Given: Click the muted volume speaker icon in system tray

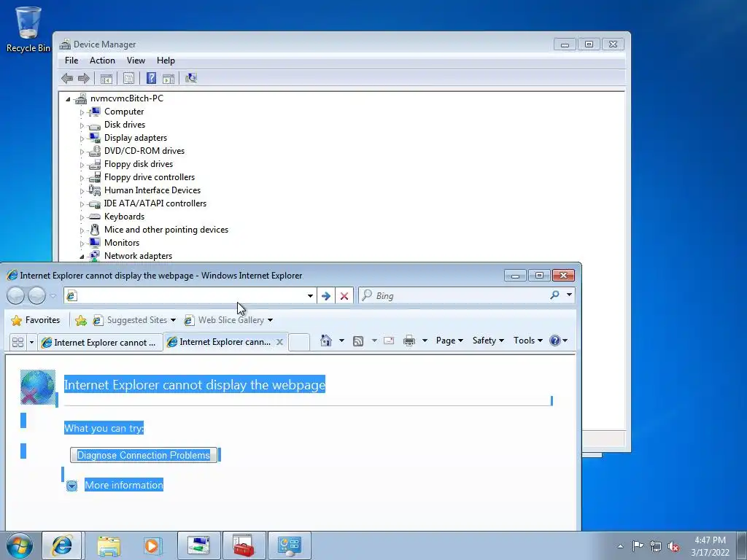Looking at the screenshot, I should (x=673, y=547).
